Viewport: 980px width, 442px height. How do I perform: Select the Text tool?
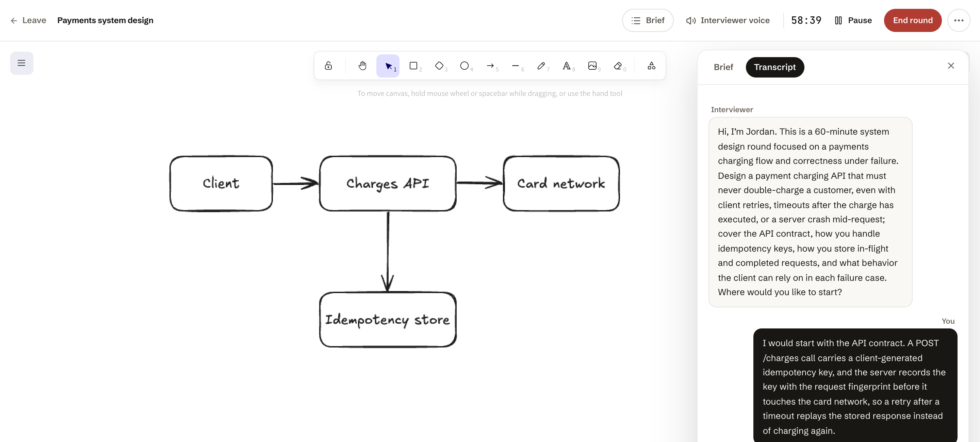(x=567, y=66)
